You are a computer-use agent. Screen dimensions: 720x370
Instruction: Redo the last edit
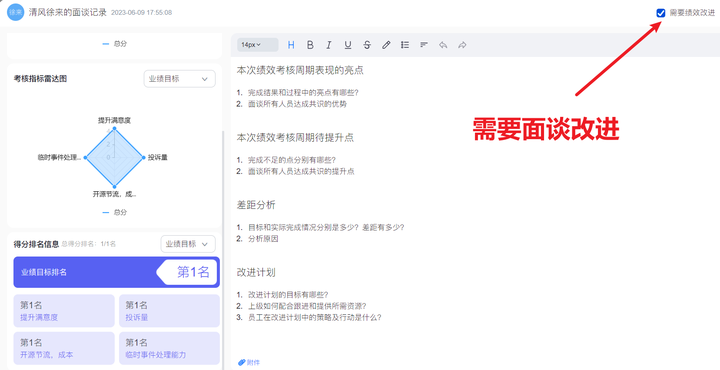462,45
